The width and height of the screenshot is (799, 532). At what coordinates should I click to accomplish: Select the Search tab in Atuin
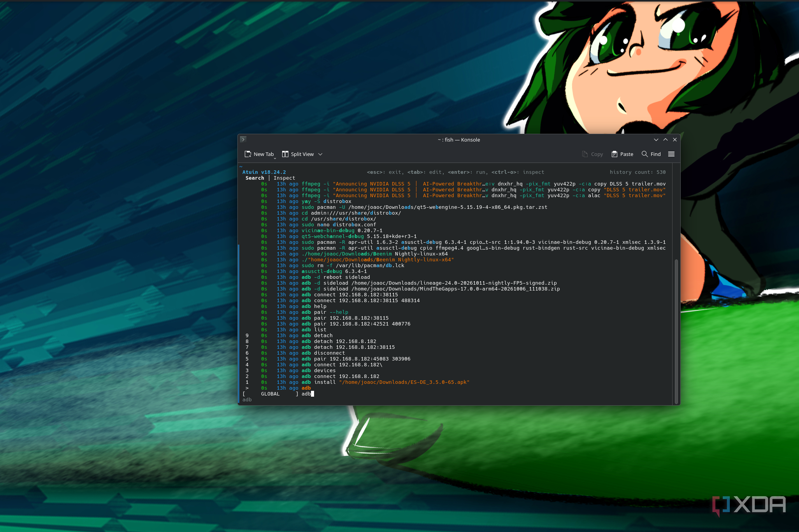pyautogui.click(x=255, y=178)
